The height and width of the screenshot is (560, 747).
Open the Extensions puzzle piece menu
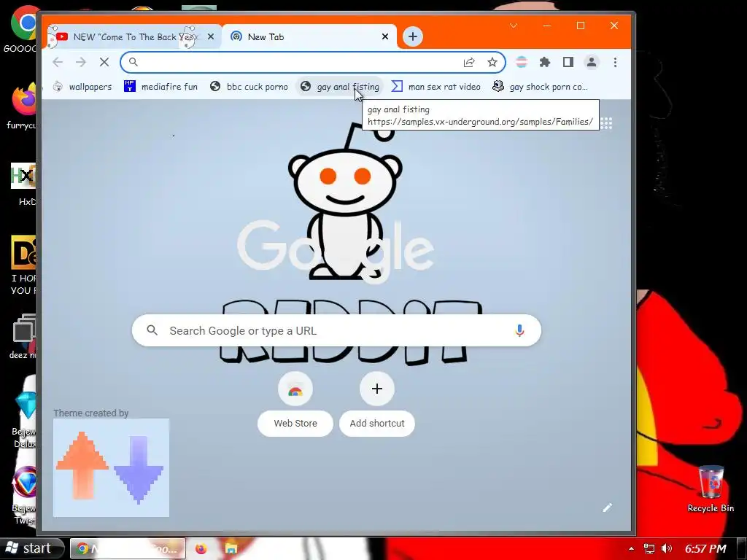click(544, 62)
